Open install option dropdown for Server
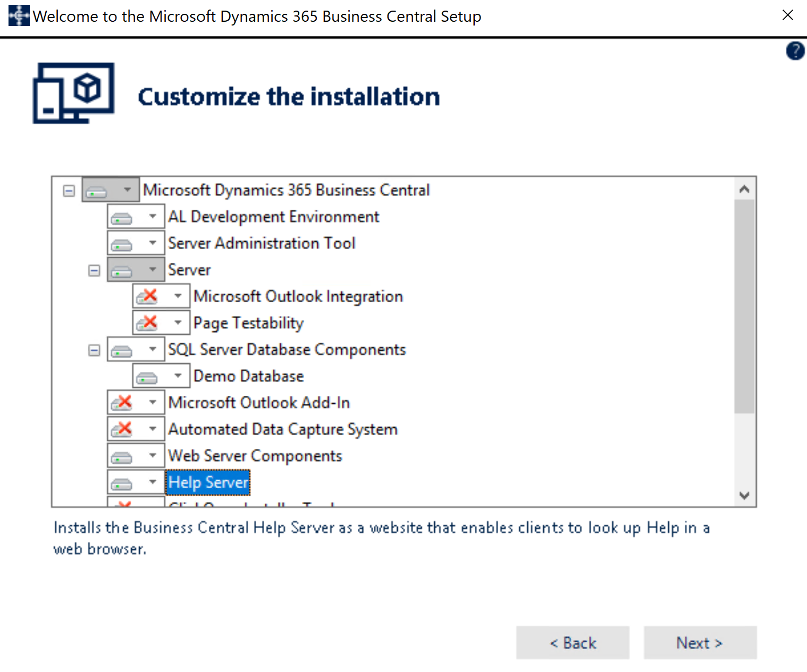The width and height of the screenshot is (807, 672). pos(153,269)
